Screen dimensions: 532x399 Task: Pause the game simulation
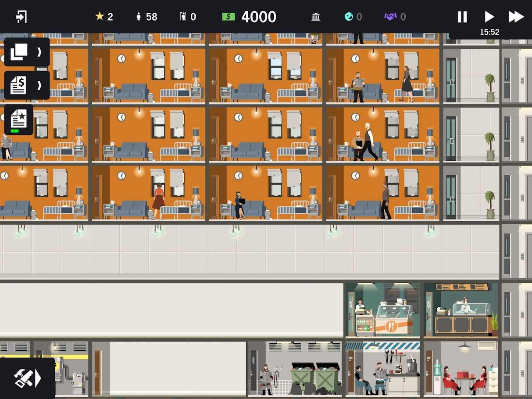tap(462, 17)
